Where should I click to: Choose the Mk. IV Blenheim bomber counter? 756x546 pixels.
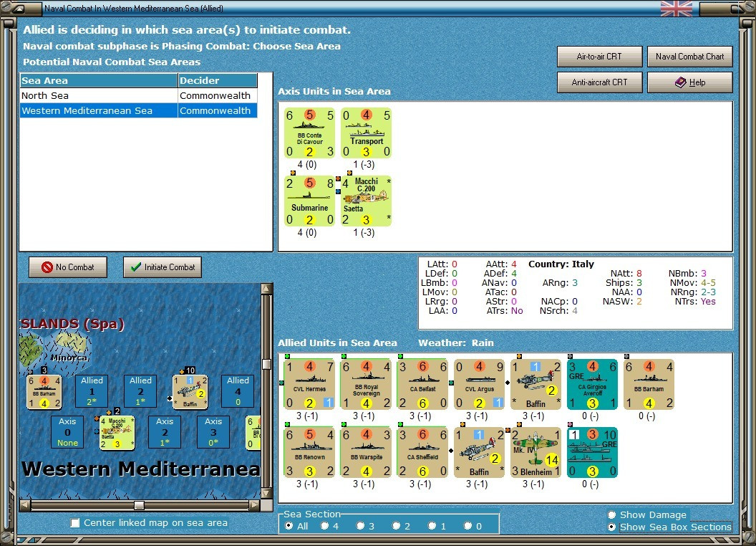535,452
